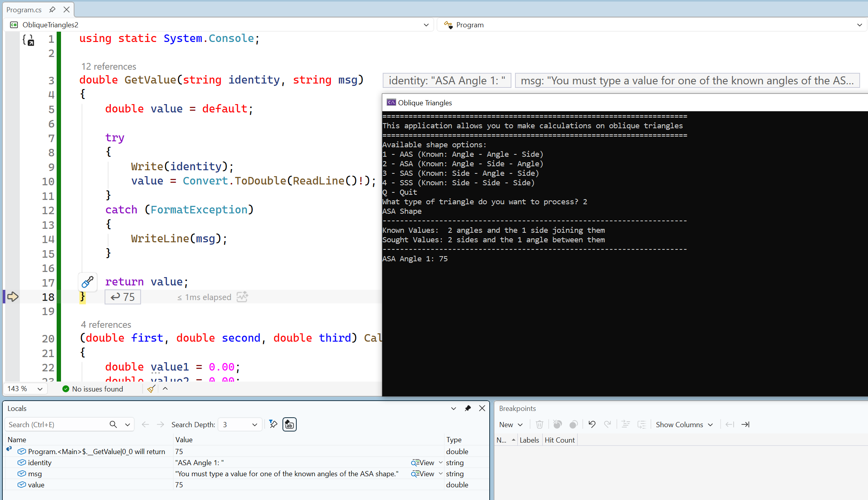Click the track changes icon beside line 1
The width and height of the screenshot is (868, 500).
29,40
